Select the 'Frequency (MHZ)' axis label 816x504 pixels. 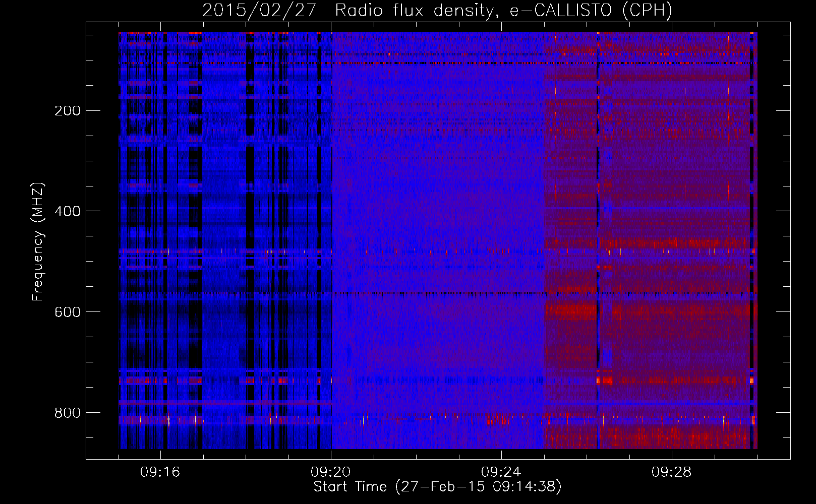click(x=38, y=242)
